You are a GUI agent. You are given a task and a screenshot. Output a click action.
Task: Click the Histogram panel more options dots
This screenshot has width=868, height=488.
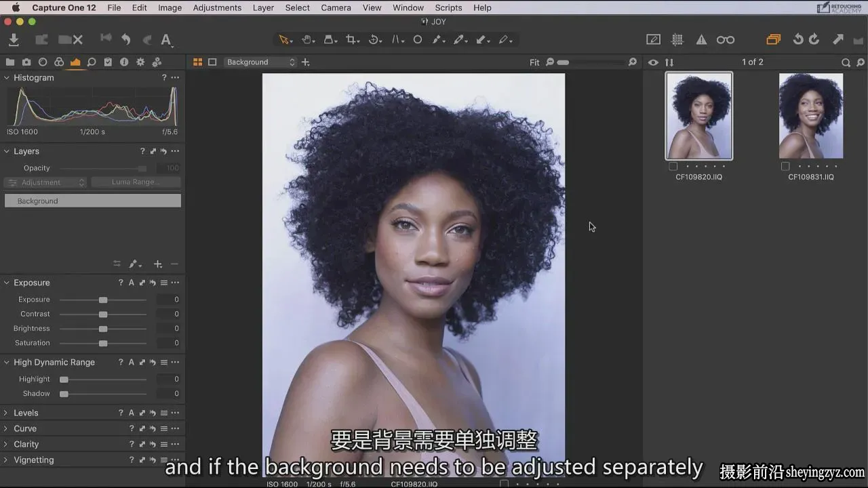pos(175,78)
